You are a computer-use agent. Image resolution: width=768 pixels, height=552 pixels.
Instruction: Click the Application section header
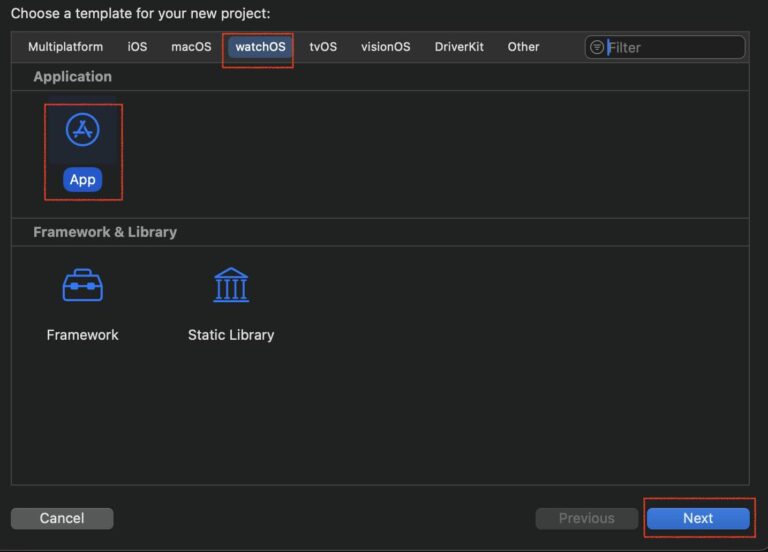(72, 76)
